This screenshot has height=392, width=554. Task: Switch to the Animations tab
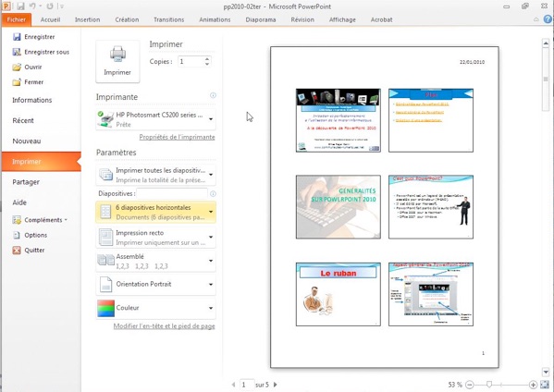215,19
